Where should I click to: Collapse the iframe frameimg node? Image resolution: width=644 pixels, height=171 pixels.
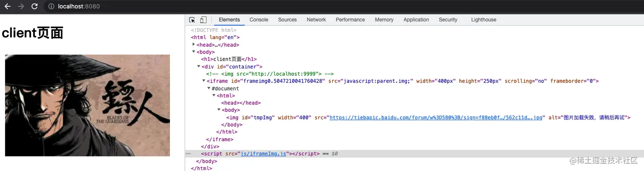(x=204, y=81)
